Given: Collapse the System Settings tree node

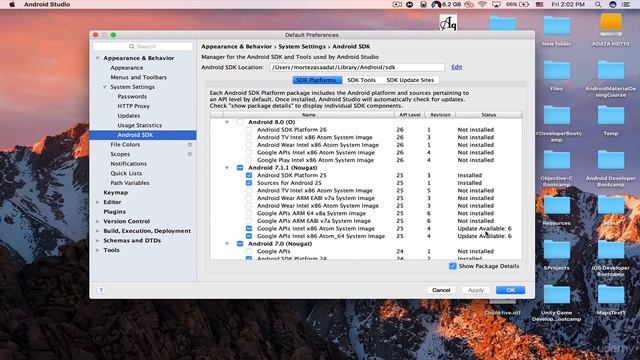Looking at the screenshot, I should coord(104,87).
